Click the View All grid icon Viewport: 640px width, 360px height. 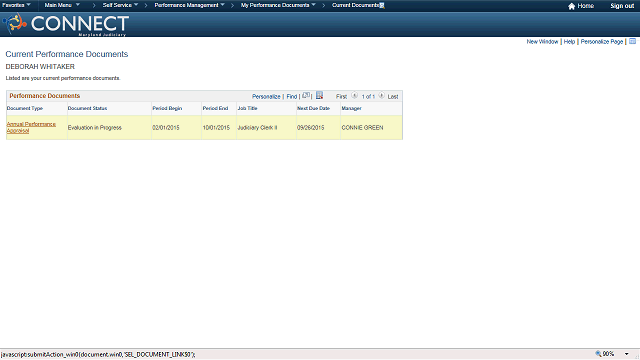pyautogui.click(x=306, y=96)
